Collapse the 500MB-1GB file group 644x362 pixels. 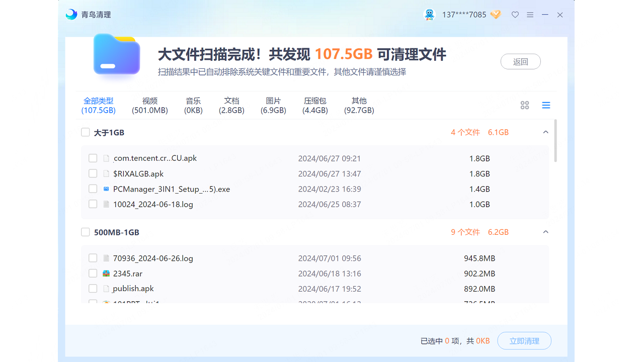tap(545, 232)
